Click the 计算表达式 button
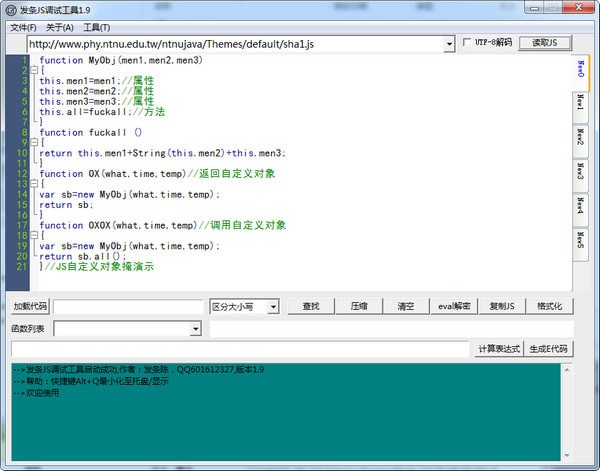 click(x=498, y=349)
